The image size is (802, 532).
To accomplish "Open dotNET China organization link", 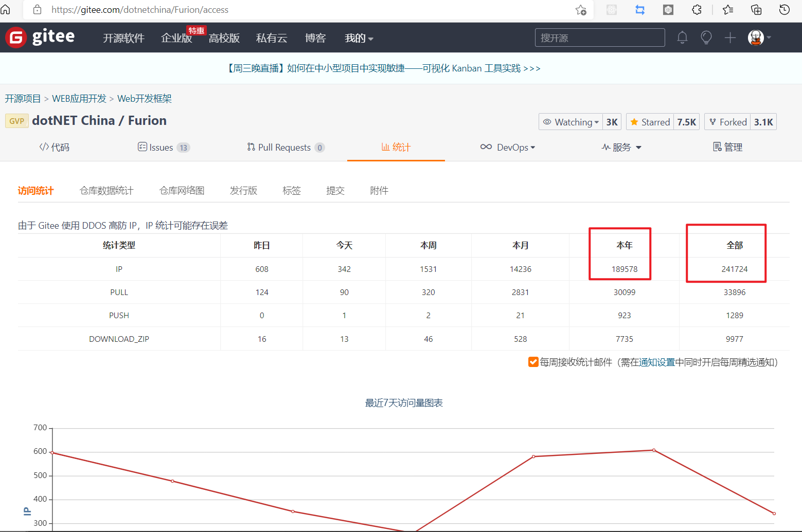I will pos(74,120).
